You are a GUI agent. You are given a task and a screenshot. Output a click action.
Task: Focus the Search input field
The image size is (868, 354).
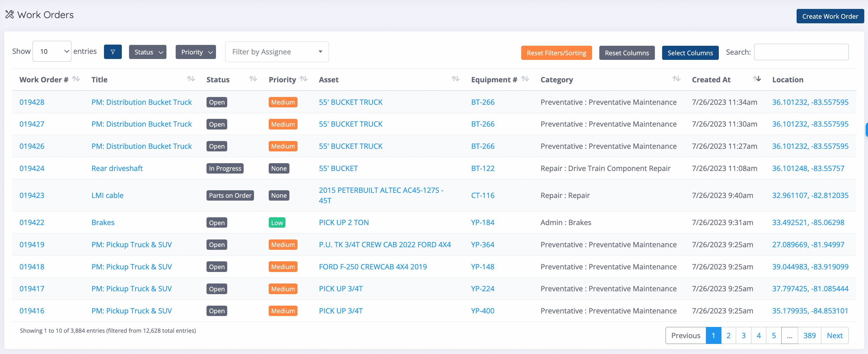(801, 52)
